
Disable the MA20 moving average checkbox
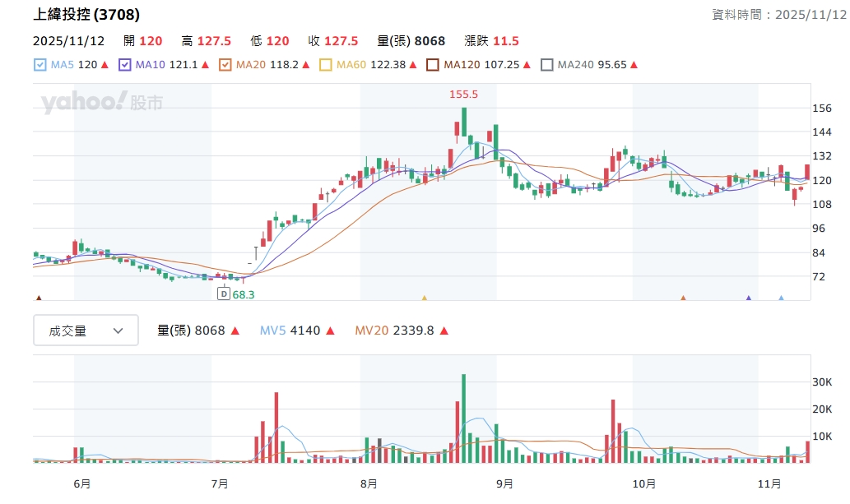225,65
